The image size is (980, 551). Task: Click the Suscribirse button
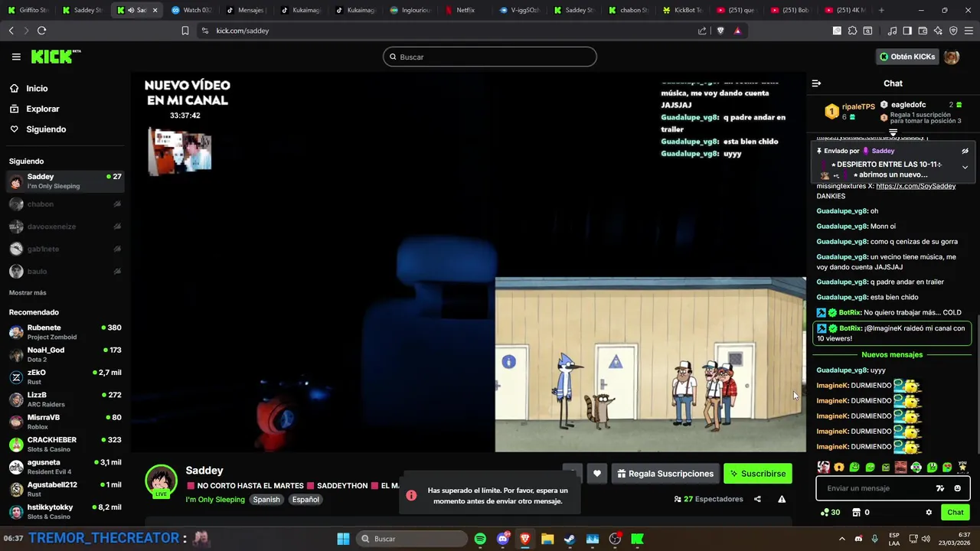click(x=758, y=474)
